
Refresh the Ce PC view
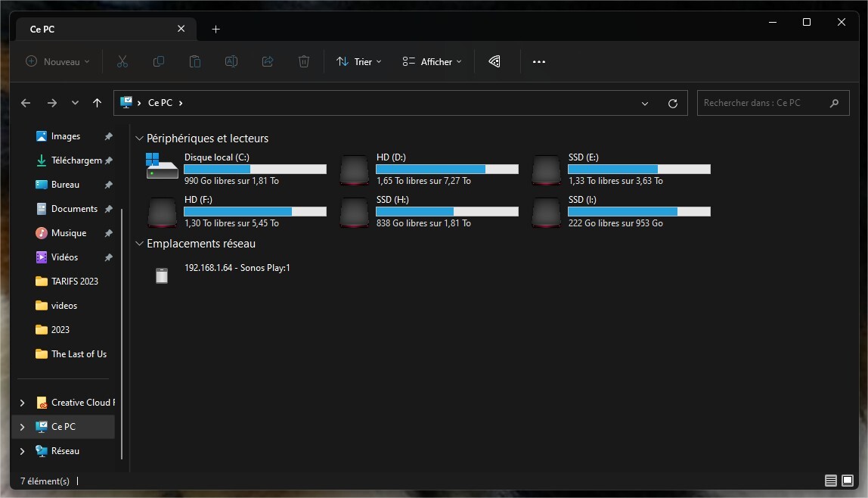click(673, 104)
